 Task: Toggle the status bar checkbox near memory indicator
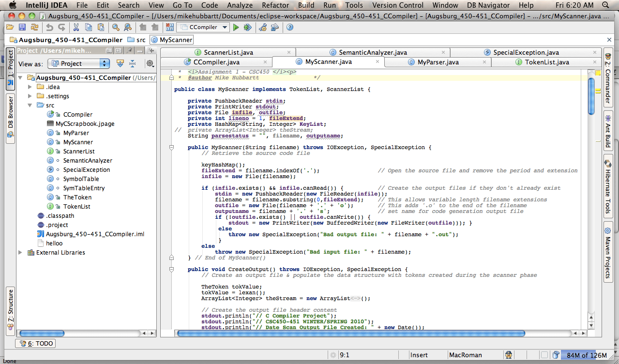544,355
